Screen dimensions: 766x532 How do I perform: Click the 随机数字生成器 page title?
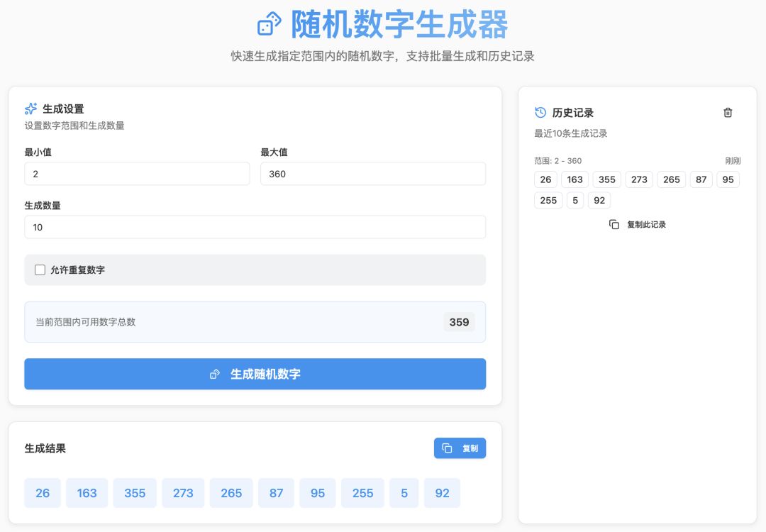pos(399,24)
